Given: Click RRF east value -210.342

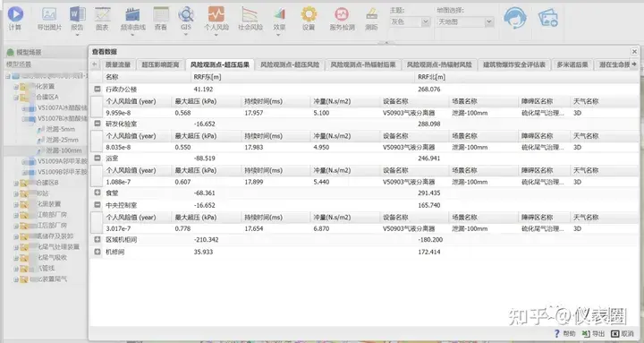Looking at the screenshot, I should (x=207, y=239).
